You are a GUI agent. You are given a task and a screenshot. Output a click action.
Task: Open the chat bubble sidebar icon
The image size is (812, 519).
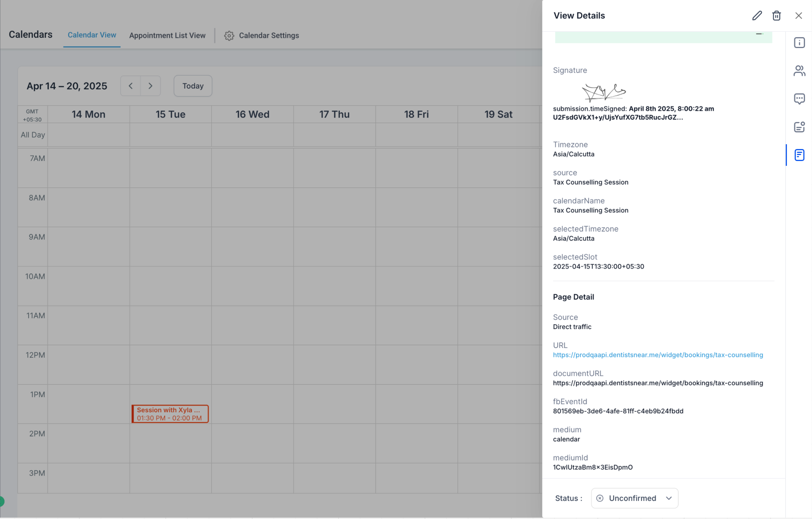pos(799,99)
